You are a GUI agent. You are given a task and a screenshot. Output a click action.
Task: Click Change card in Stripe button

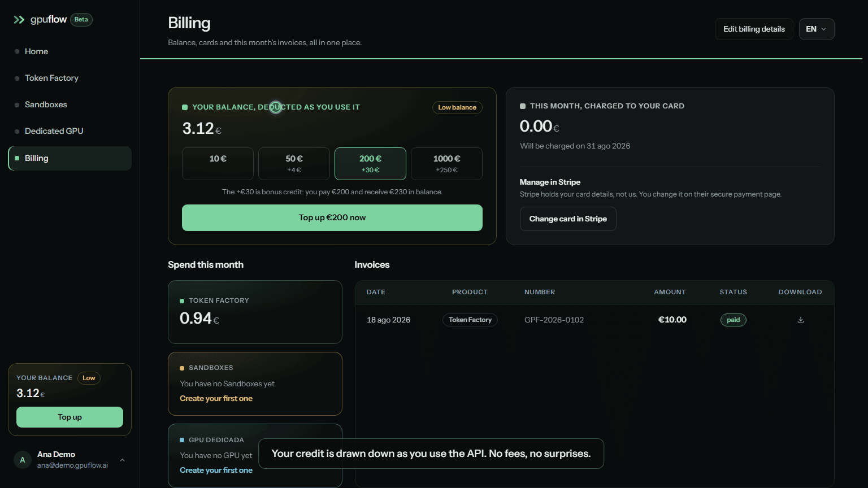[568, 219]
